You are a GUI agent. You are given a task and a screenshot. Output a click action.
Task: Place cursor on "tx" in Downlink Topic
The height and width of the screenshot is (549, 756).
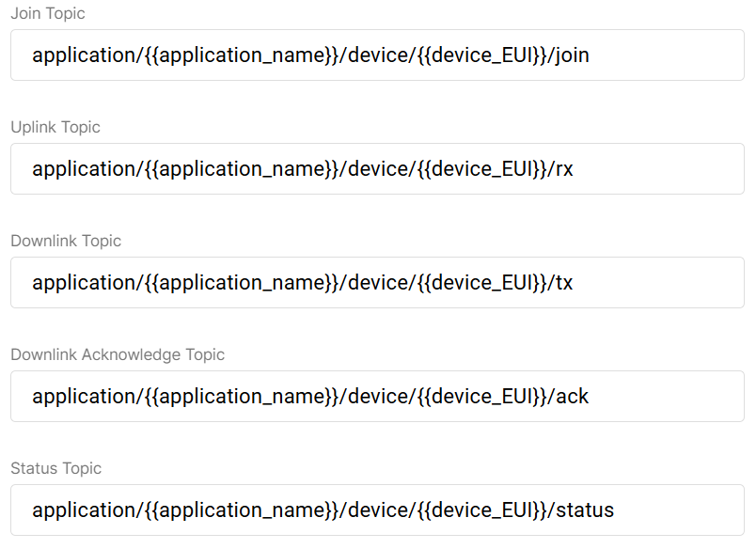(564, 282)
